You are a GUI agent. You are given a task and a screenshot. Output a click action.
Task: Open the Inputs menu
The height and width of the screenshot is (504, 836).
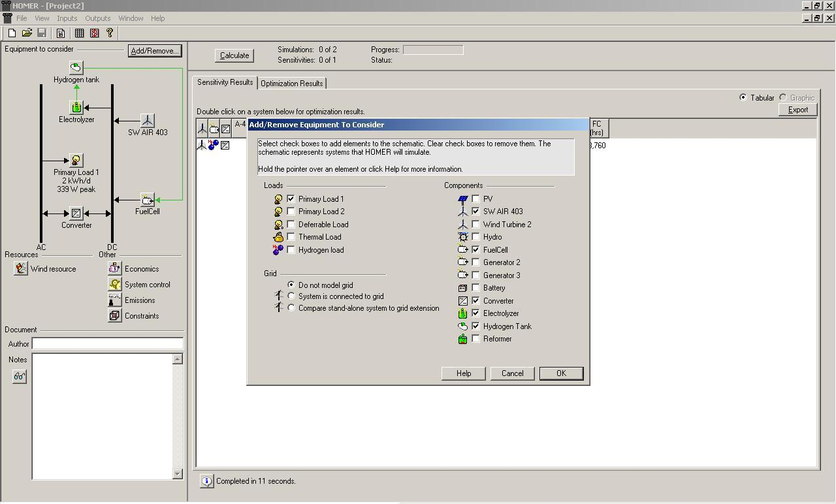click(x=67, y=18)
